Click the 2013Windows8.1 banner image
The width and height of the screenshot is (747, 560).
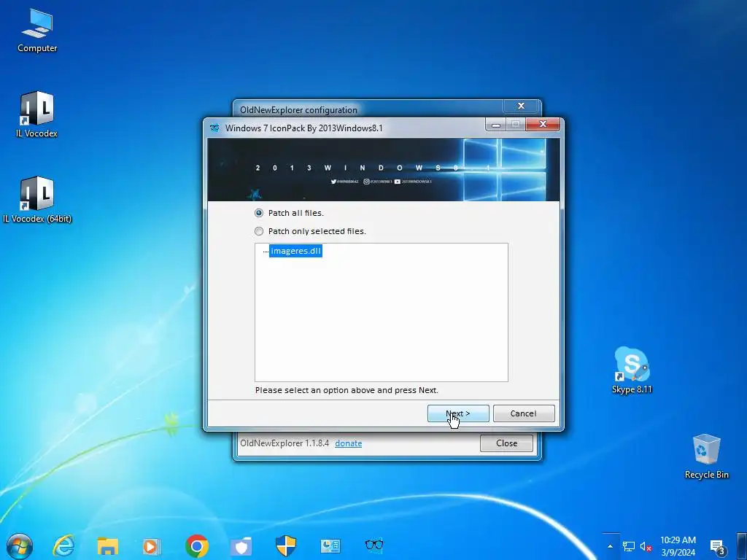384,169
